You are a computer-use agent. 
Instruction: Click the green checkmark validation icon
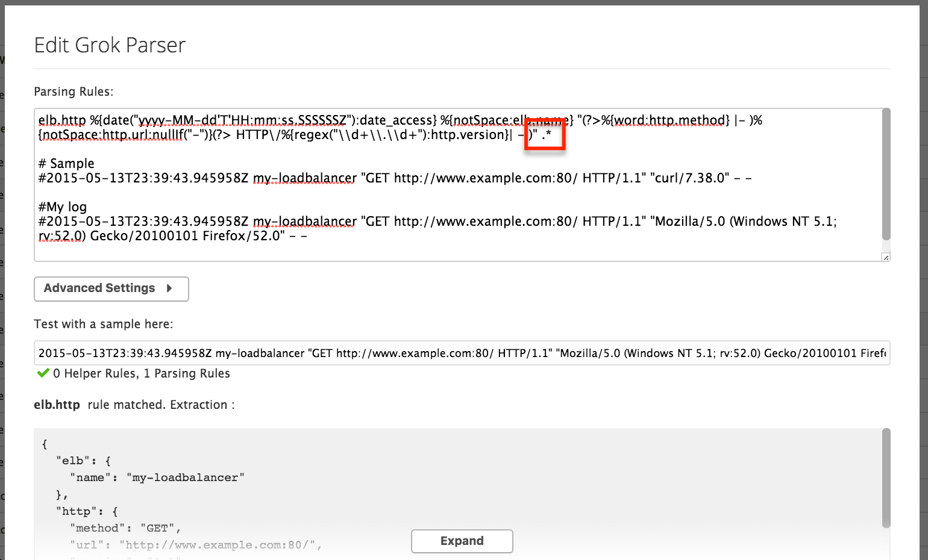click(43, 373)
